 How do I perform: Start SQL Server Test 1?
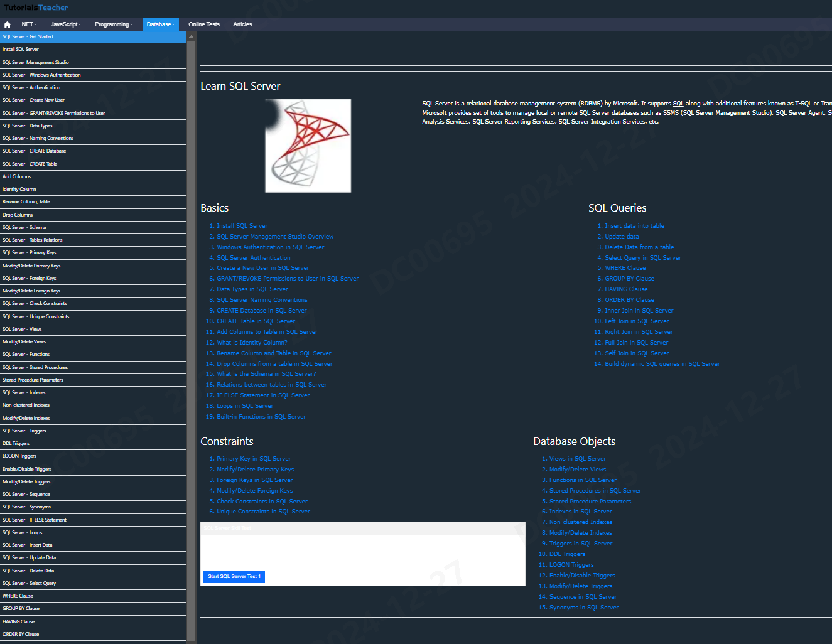pos(234,576)
